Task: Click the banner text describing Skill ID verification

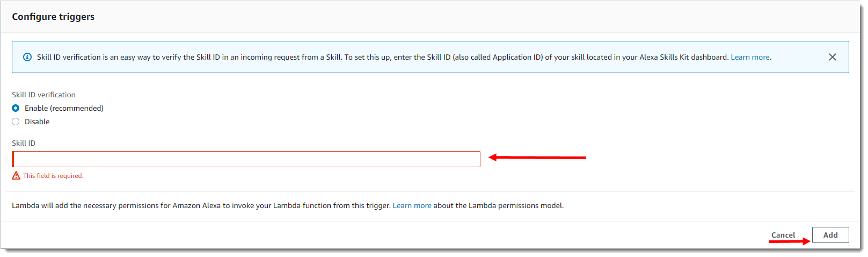Action: tap(383, 57)
